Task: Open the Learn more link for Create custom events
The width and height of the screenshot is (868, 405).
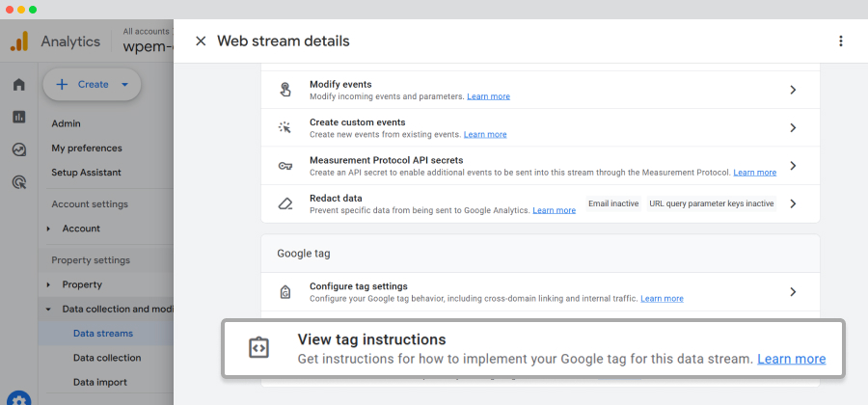Action: (x=485, y=134)
